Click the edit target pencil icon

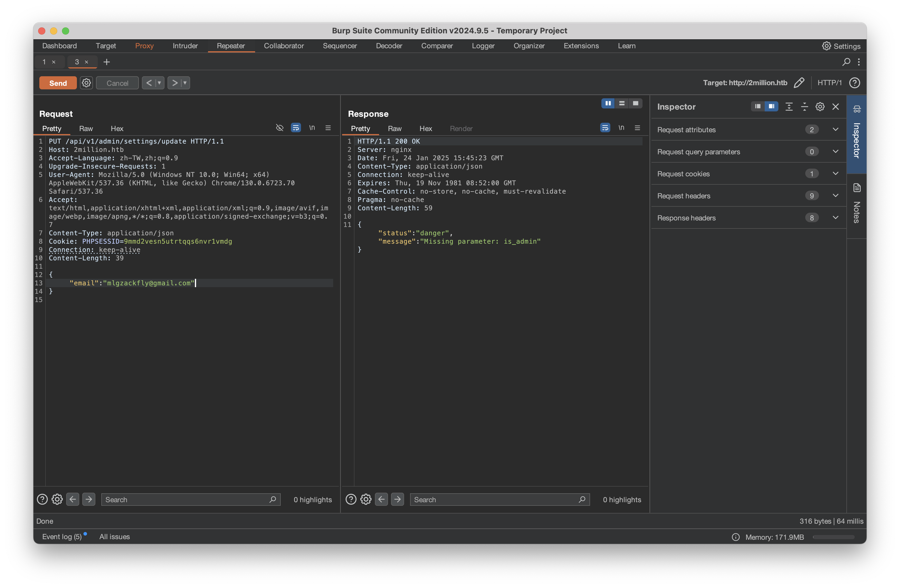point(799,83)
